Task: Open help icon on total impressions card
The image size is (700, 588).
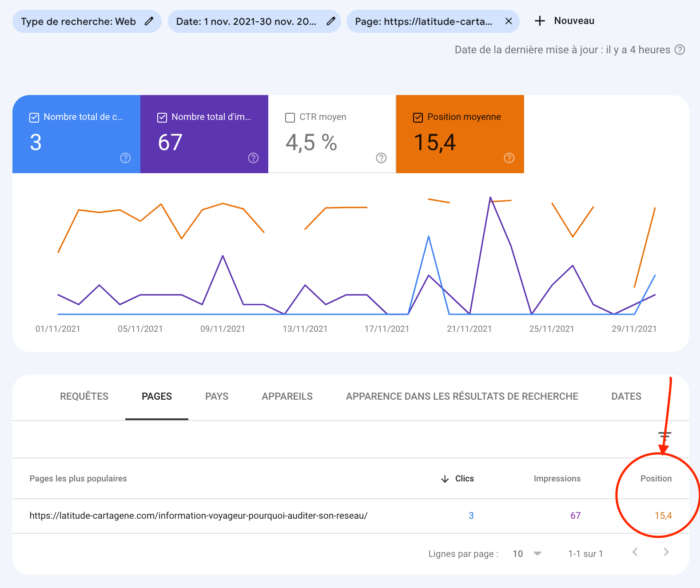Action: click(253, 158)
